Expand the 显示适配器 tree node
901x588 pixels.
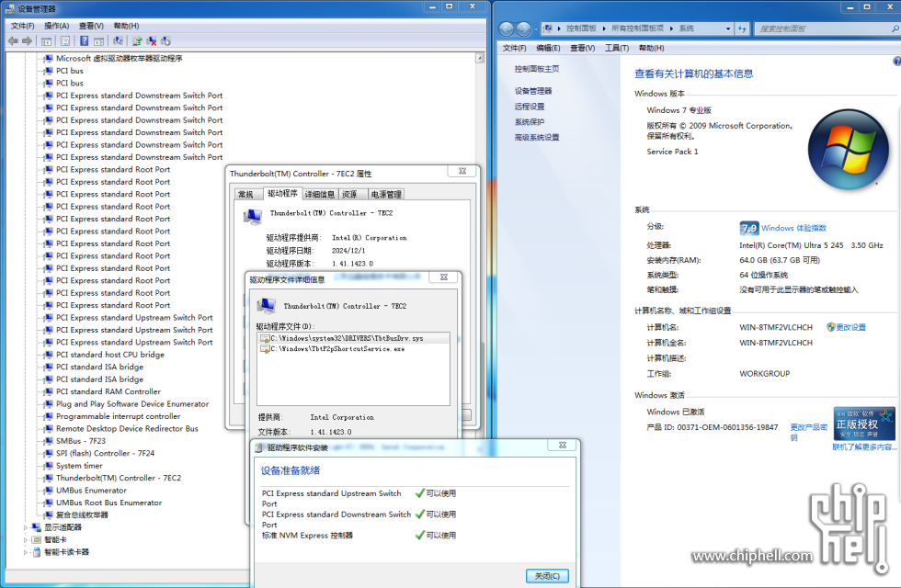click(26, 527)
